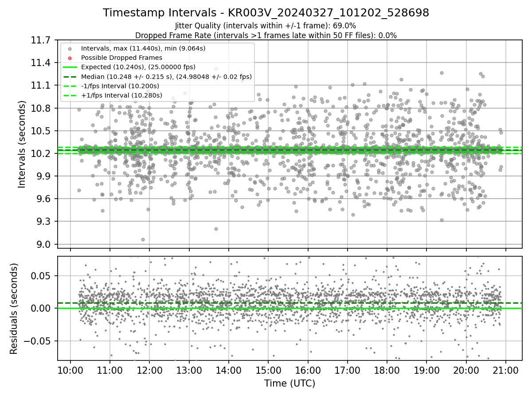Screen dimensions: 532x399
Task: Click the 'Time (UTC)' x-axis label
Action: pos(289,383)
